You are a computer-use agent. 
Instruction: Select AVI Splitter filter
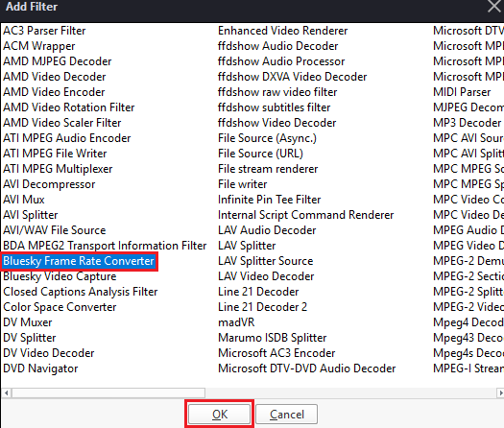click(31, 215)
